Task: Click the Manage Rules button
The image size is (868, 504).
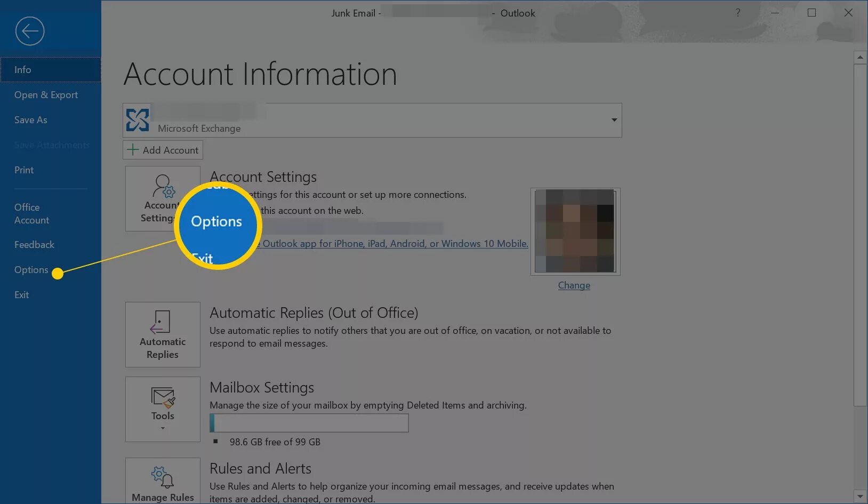Action: pos(163,480)
